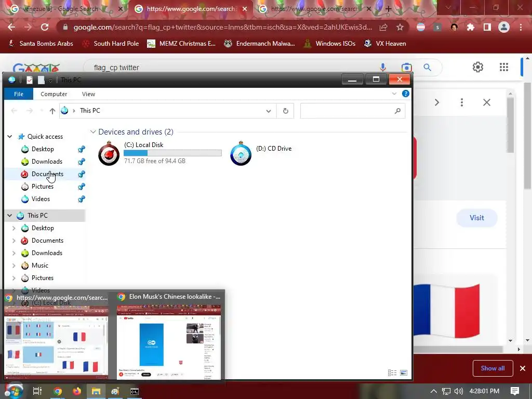The image size is (532, 399).
Task: Expand Downloads under This PC
Action: [14, 253]
